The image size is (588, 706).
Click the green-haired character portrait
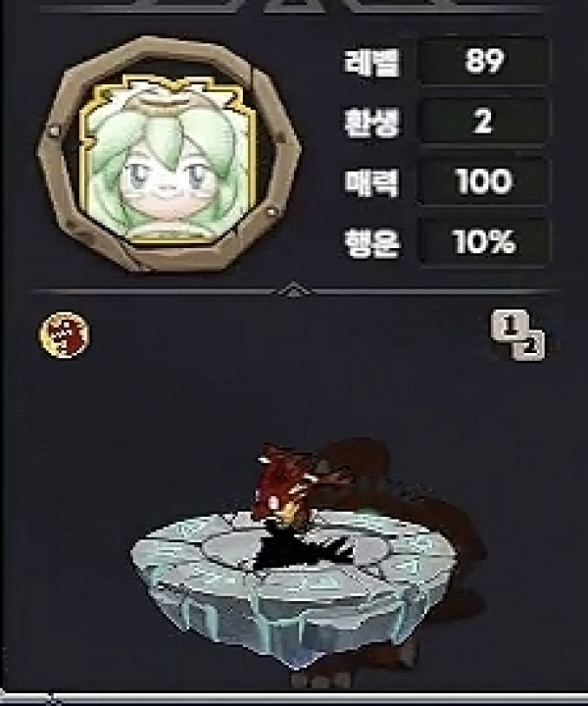coord(169,160)
